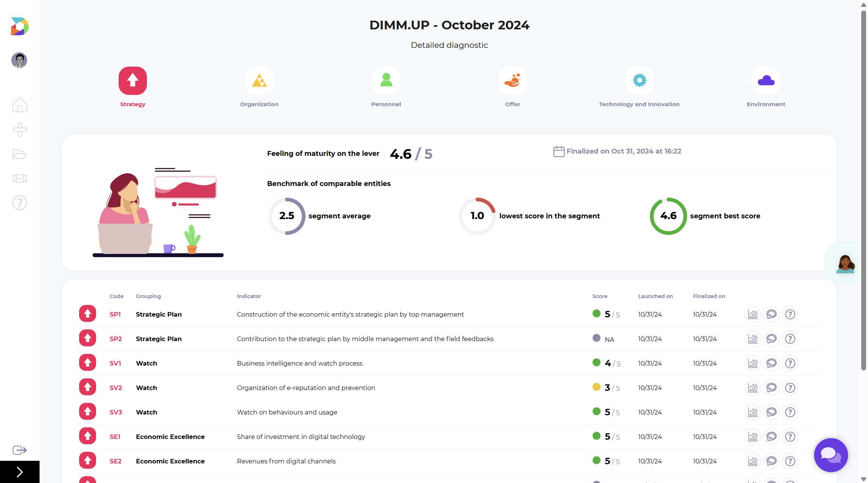Click the scrollbar down arrow
This screenshot has width=868, height=483.
[863, 479]
